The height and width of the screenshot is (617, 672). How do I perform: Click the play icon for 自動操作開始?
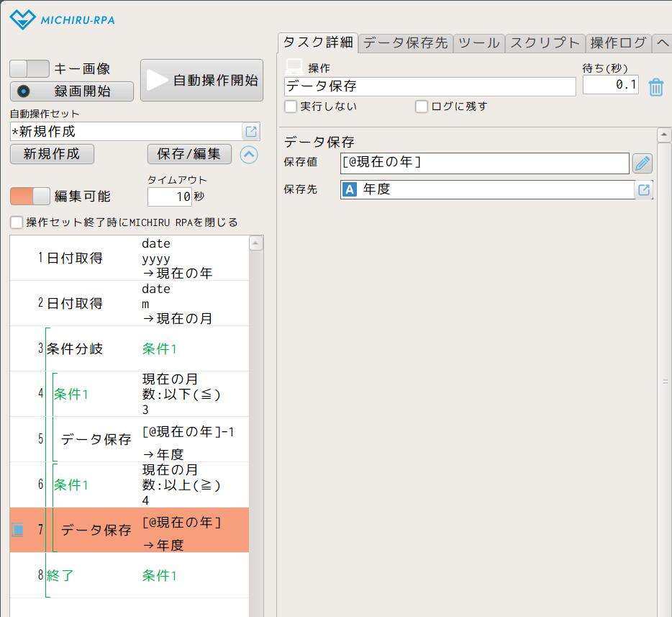pyautogui.click(x=157, y=80)
